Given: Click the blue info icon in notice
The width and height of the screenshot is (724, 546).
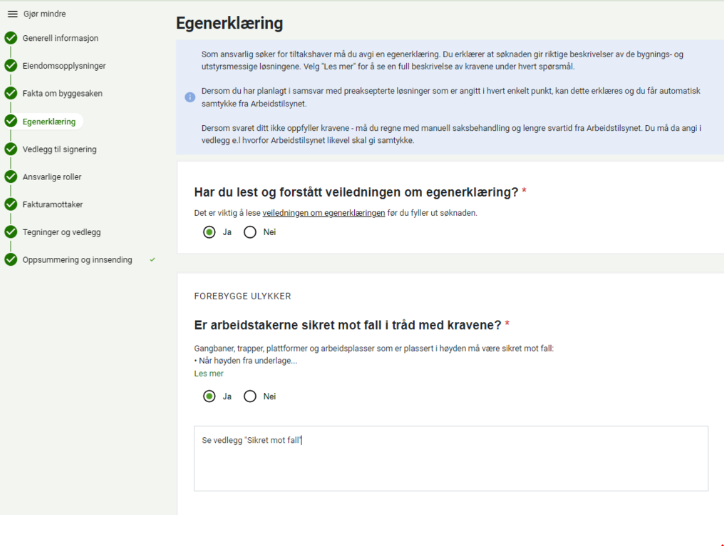Looking at the screenshot, I should (x=190, y=97).
